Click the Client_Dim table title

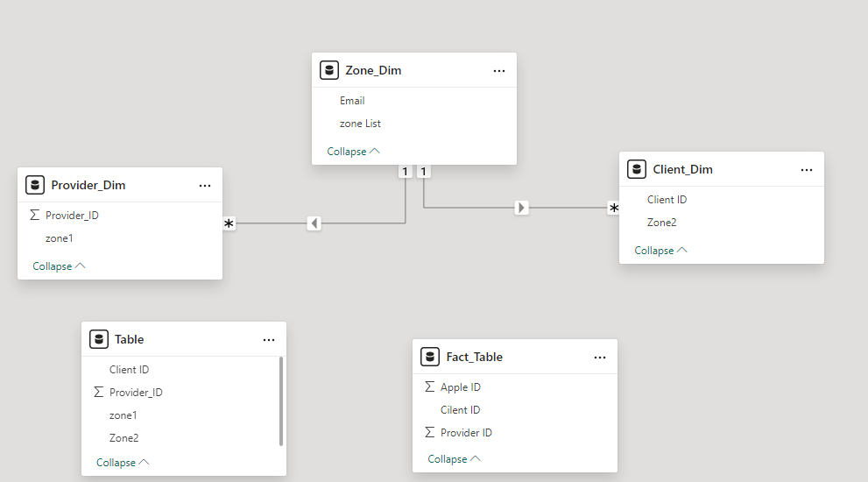682,169
